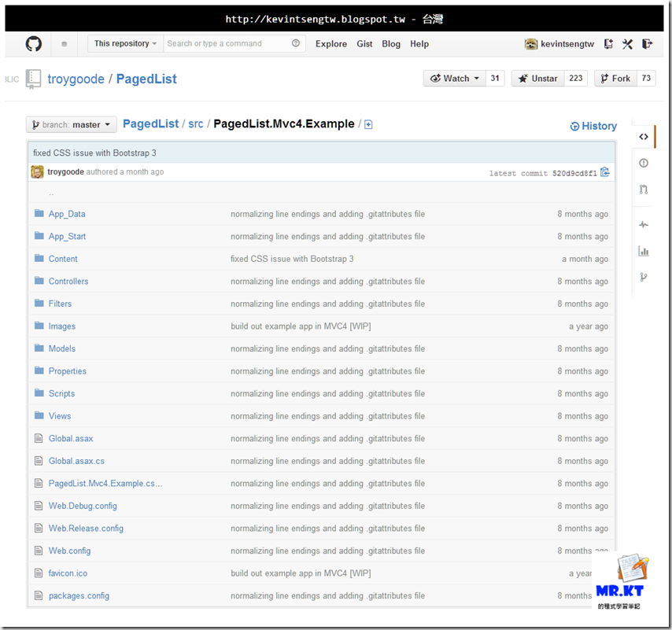The width and height of the screenshot is (672, 630).
Task: Click the notifications indicator dot icon
Action: tap(65, 44)
